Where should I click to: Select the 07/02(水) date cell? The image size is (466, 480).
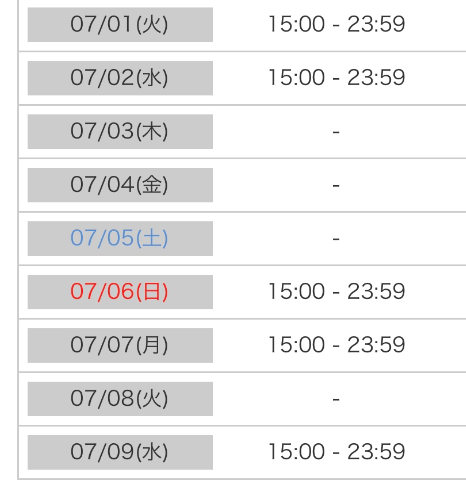tap(120, 78)
